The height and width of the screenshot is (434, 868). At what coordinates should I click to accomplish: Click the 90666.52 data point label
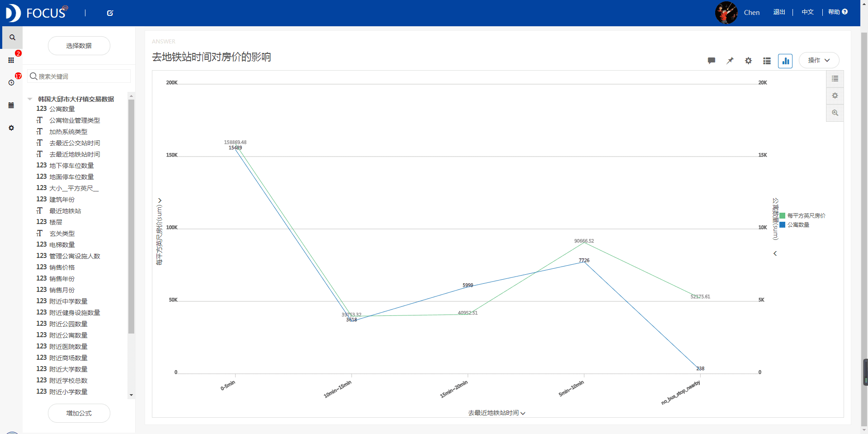coord(584,241)
